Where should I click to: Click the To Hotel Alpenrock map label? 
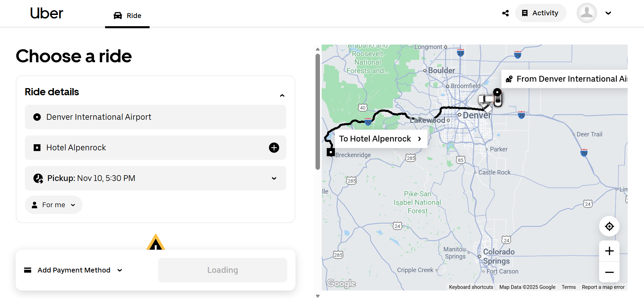click(x=380, y=139)
